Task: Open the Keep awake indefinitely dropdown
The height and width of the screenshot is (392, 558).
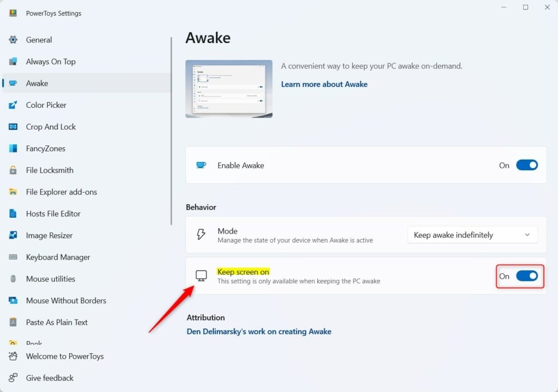Action: (472, 235)
